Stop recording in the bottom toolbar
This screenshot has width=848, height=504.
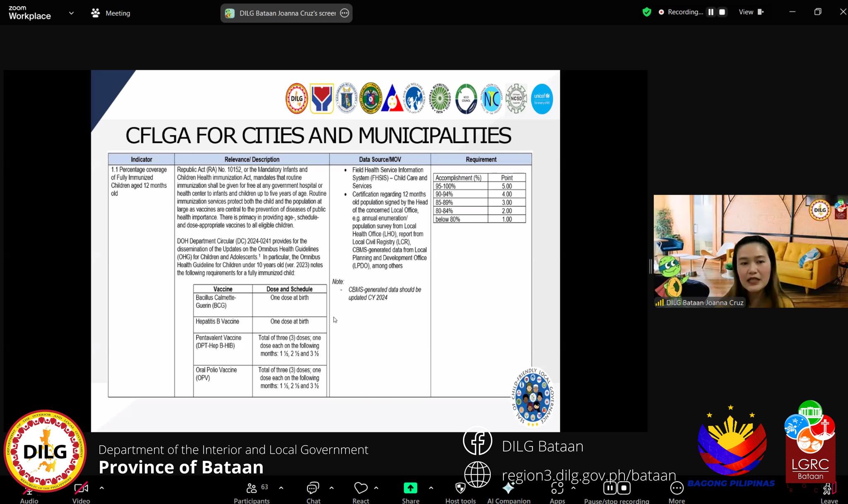click(624, 488)
